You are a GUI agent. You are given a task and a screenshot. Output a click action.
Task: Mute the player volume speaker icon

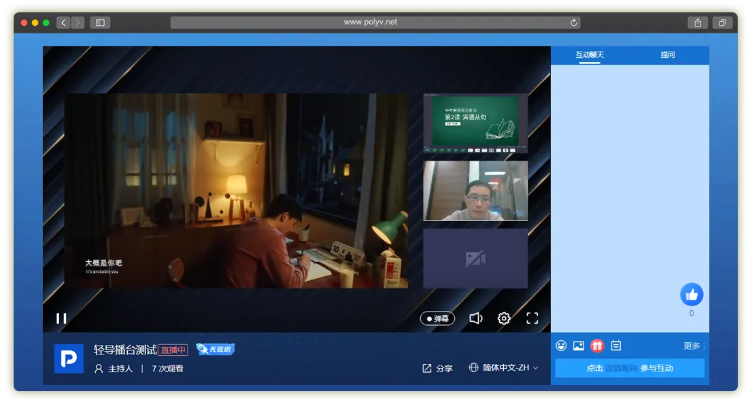coord(475,318)
